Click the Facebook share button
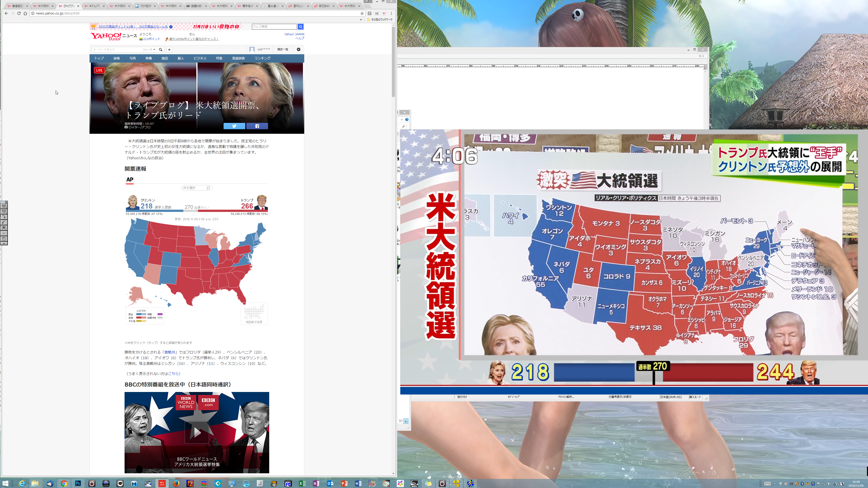 pos(257,126)
